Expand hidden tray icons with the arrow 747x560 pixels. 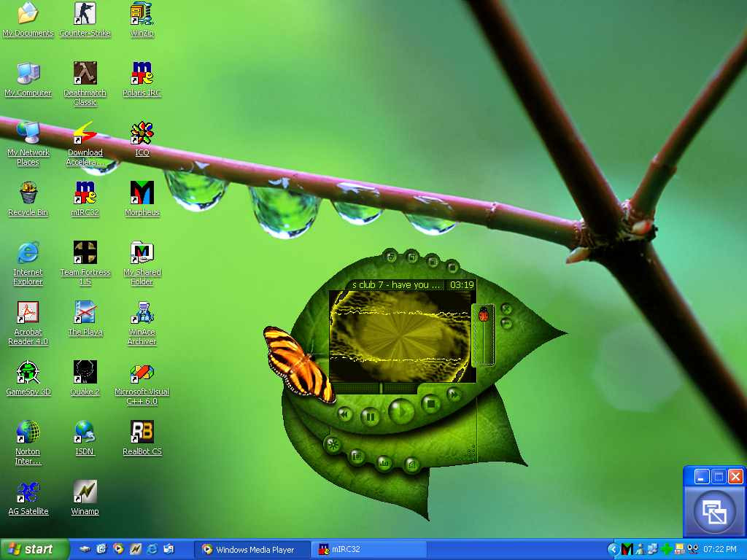pos(613,550)
